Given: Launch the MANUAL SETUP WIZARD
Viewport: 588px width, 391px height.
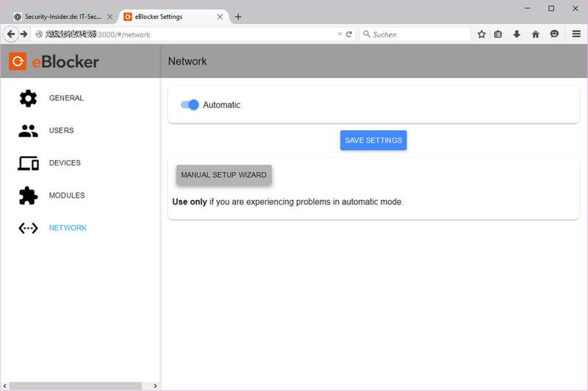Looking at the screenshot, I should [x=224, y=175].
